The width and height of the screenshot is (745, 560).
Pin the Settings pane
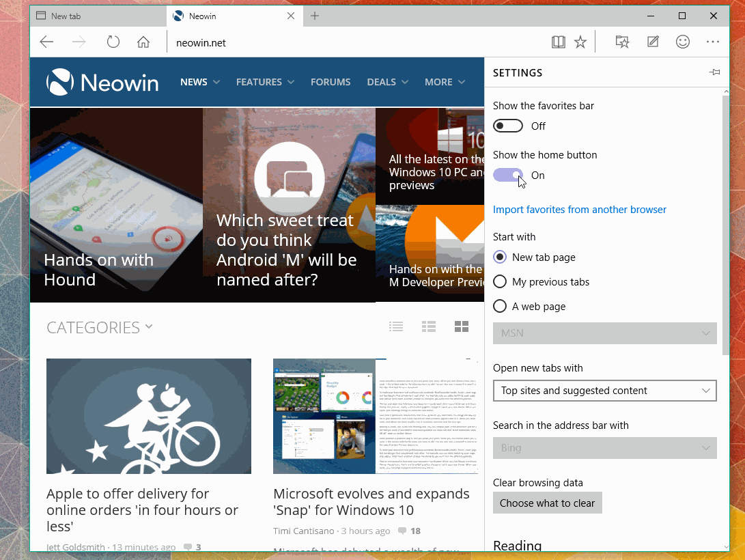point(714,72)
